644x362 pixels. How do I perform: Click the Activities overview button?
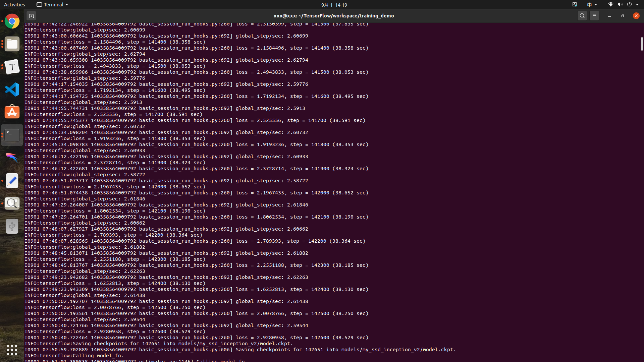tap(14, 5)
